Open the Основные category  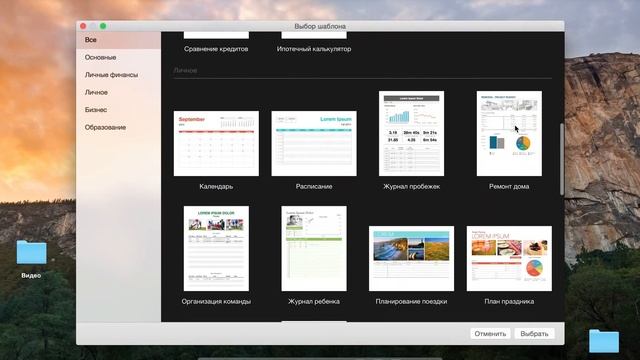click(100, 58)
